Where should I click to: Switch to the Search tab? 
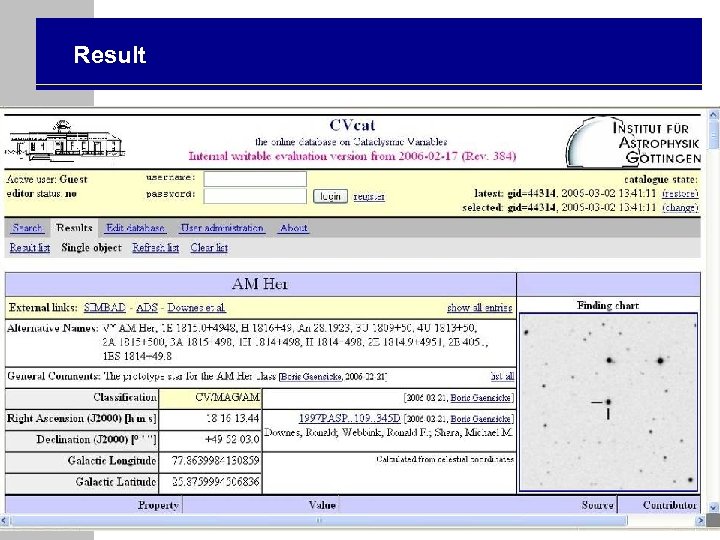[x=27, y=228]
